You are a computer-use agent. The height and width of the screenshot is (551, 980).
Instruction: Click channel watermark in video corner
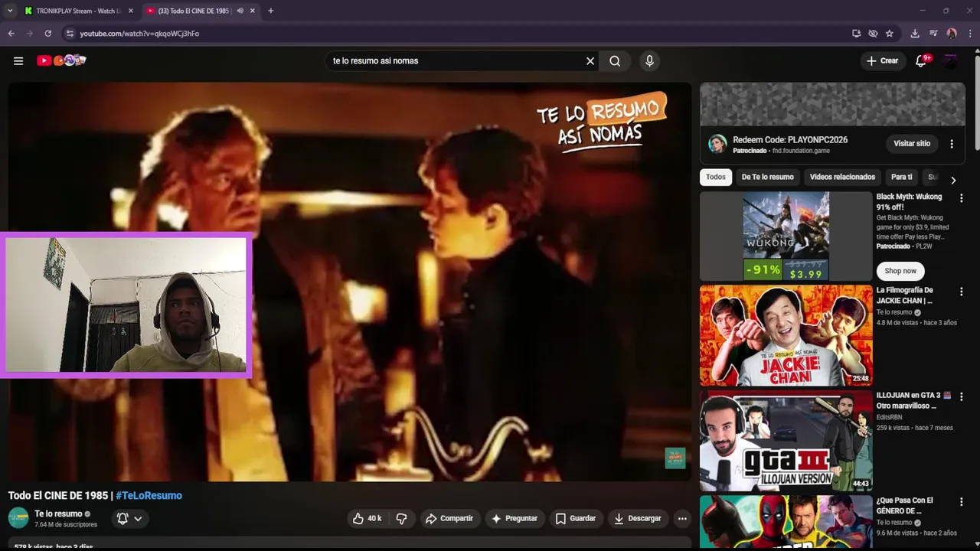coord(675,458)
